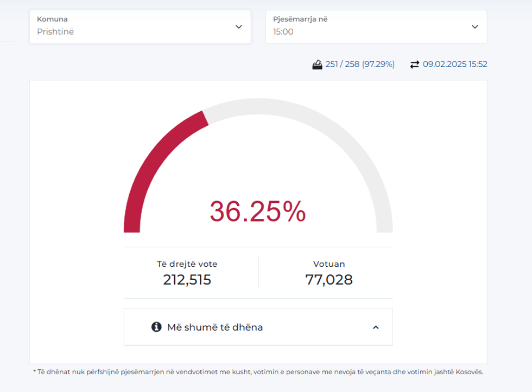
Task: Toggle the upward caret in Më shumë të dhëna
Action: 376,327
